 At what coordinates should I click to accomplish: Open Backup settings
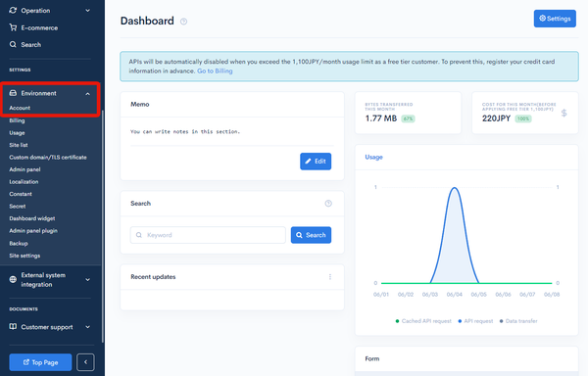click(19, 244)
